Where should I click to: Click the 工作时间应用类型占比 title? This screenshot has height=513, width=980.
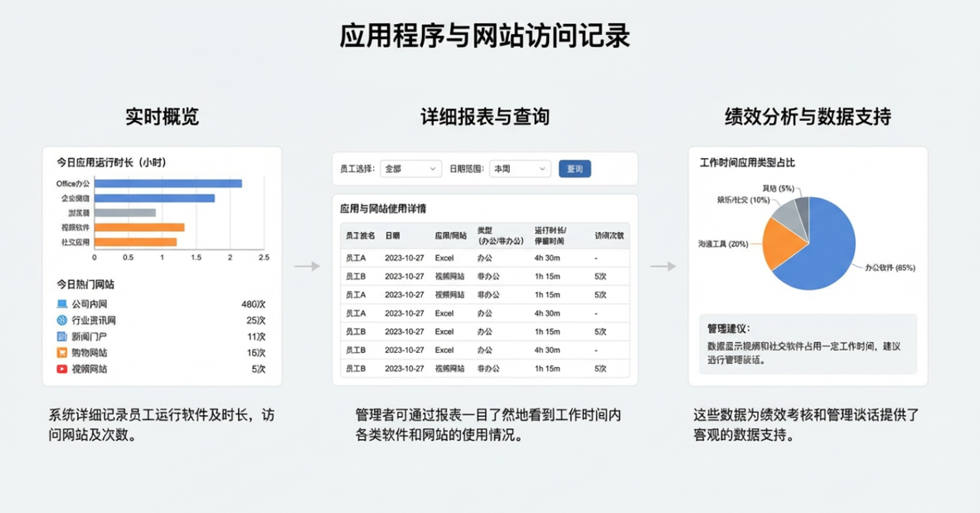tap(747, 162)
